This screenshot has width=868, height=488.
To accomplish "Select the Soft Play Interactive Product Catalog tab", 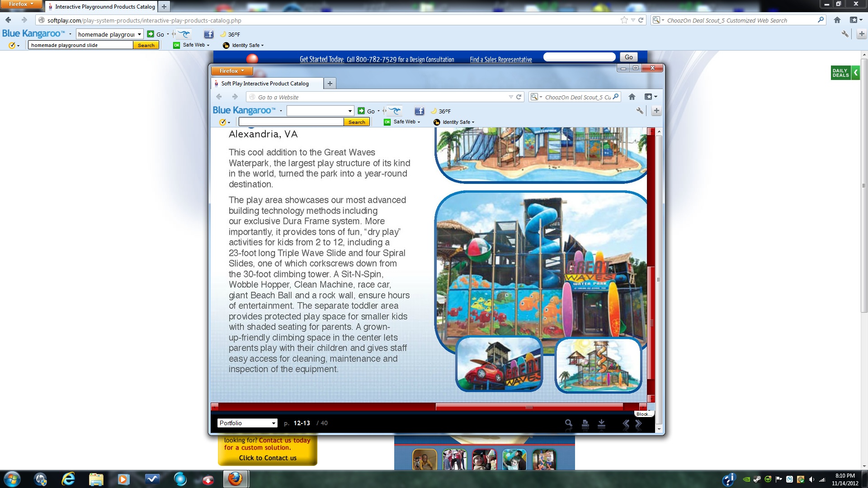I will tap(265, 84).
